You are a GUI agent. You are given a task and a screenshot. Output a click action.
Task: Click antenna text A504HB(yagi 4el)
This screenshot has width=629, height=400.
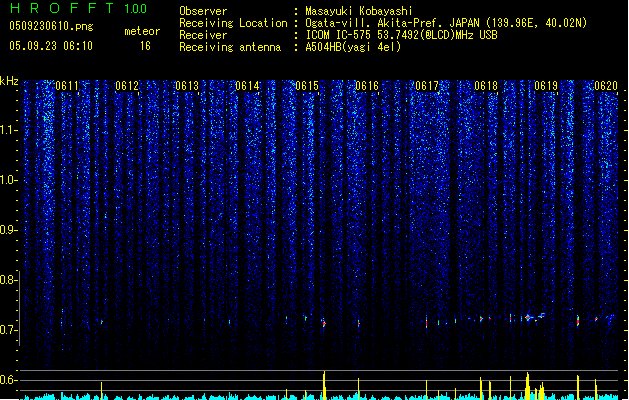[x=353, y=47]
